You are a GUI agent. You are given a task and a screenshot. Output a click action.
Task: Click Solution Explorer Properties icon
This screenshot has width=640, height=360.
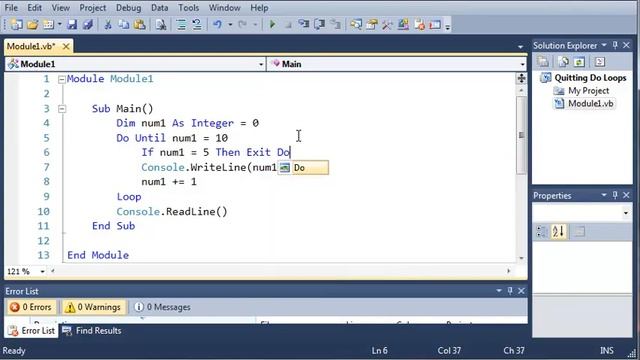coord(543,62)
